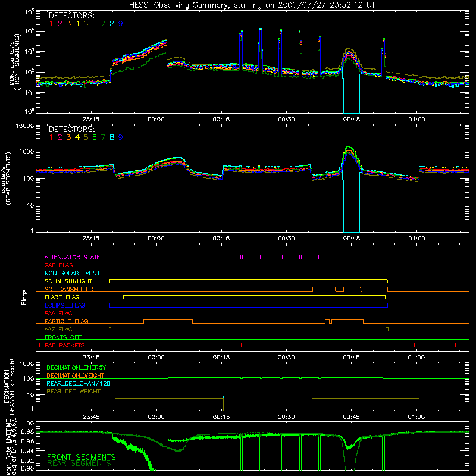Viewport: 476px width, 476px height.
Task: Click the red detector number 1 in the rear segments legend
Action: 51,137
